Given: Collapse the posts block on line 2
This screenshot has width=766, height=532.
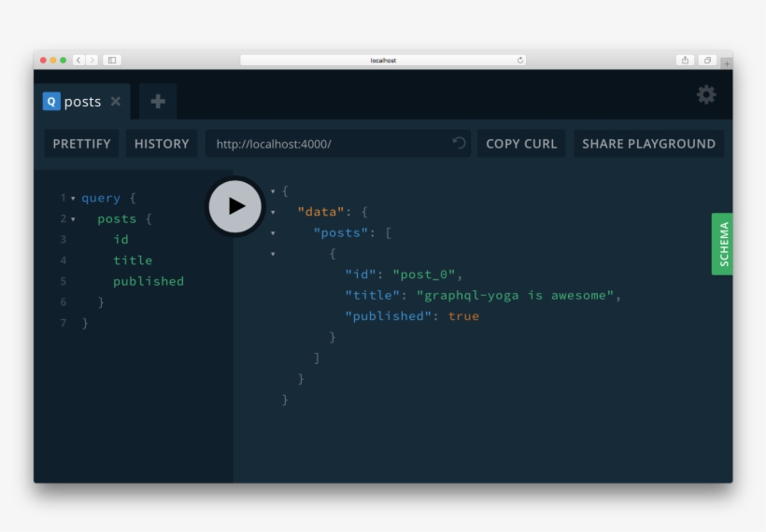Looking at the screenshot, I should tap(73, 219).
